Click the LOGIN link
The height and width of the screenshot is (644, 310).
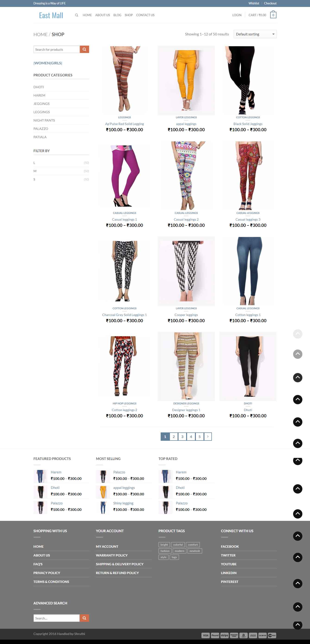[x=237, y=15]
